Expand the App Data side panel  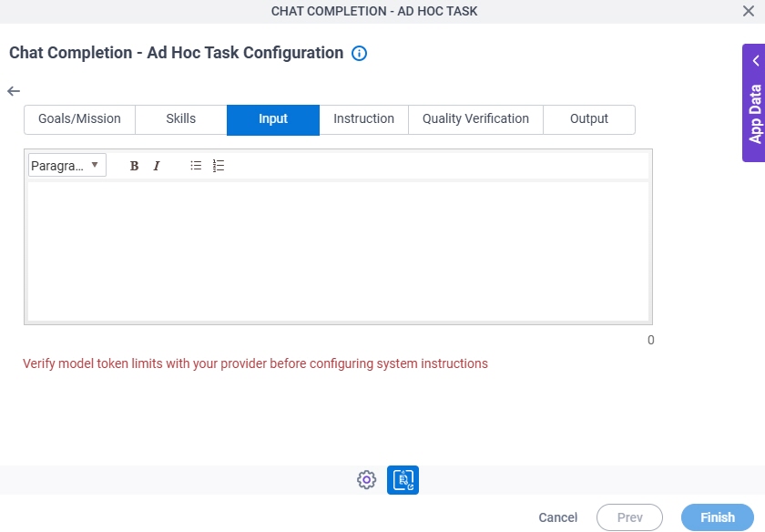pos(754,103)
